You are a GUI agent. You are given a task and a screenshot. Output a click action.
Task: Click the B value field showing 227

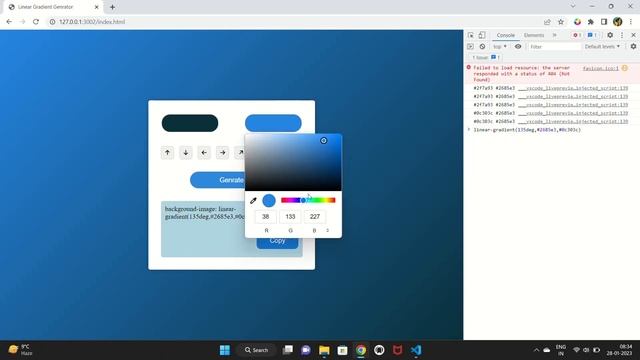[315, 217]
